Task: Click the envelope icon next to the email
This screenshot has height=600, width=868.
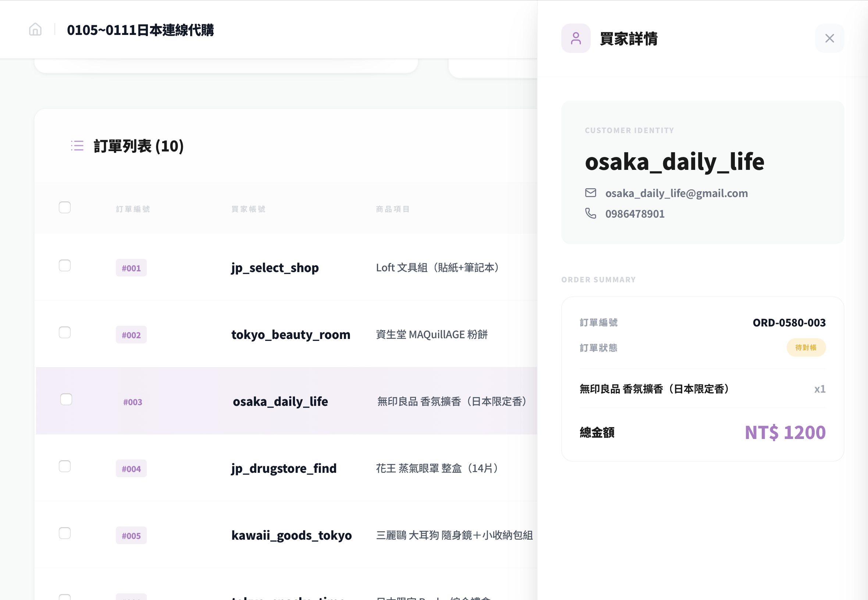Action: click(x=590, y=193)
